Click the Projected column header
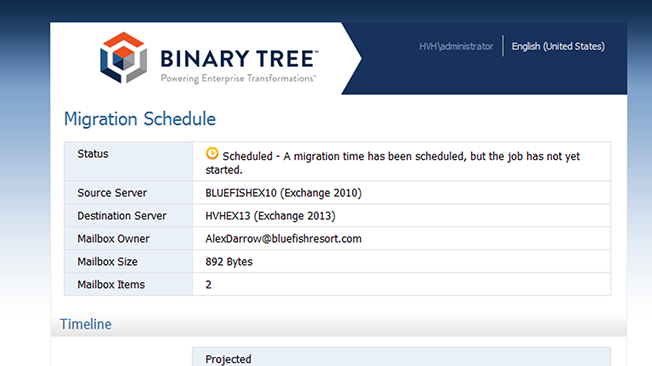 pyautogui.click(x=228, y=359)
